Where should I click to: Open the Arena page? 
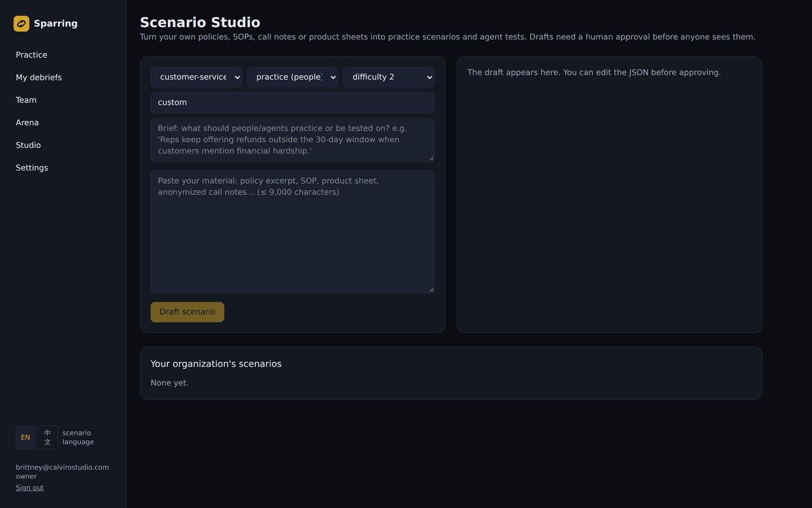[x=27, y=122]
